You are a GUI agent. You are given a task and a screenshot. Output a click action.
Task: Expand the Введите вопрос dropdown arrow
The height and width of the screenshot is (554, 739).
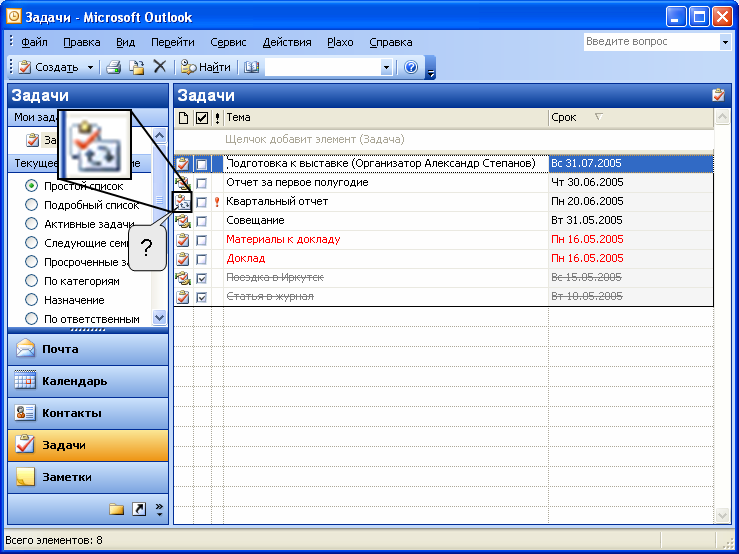pos(725,42)
